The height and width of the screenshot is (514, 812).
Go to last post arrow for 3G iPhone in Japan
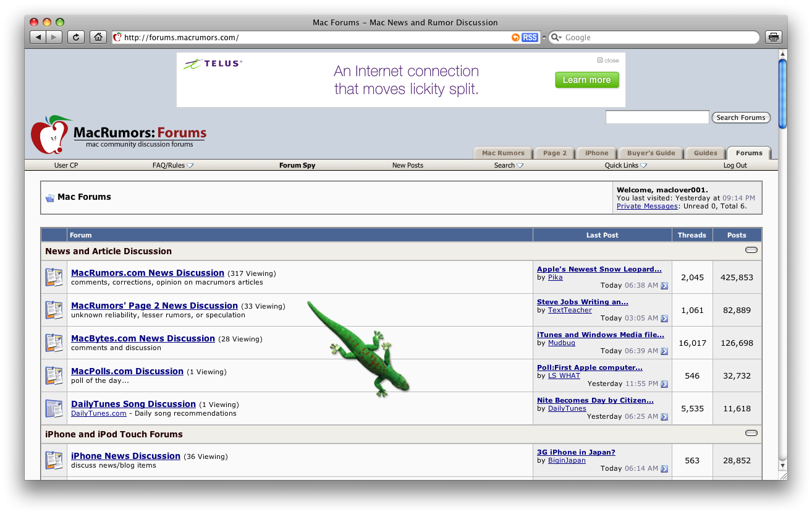point(664,469)
